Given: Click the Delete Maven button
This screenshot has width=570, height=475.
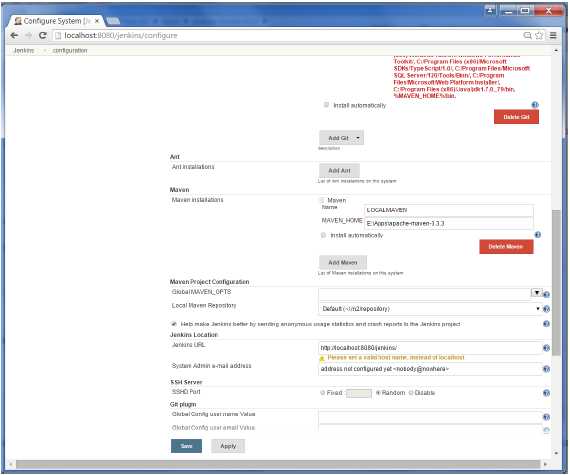Looking at the screenshot, I should tap(506, 247).
